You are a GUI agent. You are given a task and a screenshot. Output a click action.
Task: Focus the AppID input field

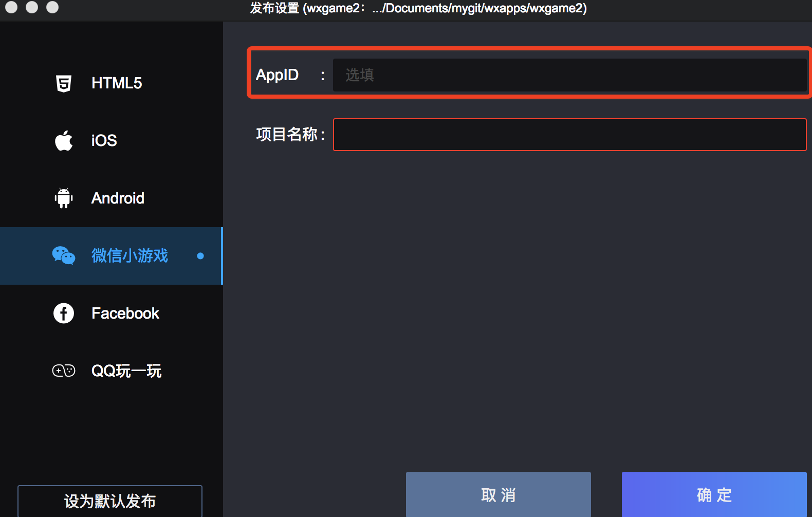tap(569, 75)
